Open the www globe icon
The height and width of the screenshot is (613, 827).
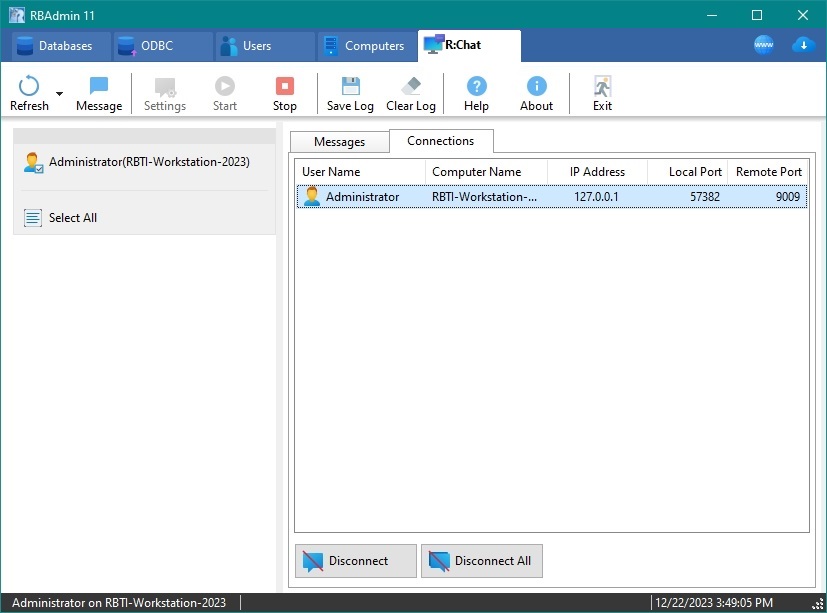(x=763, y=45)
